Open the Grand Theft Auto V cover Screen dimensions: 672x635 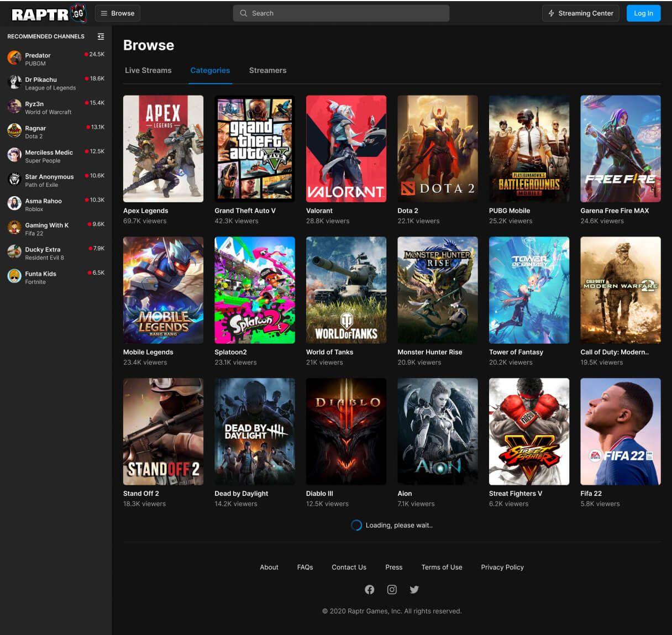[255, 149]
